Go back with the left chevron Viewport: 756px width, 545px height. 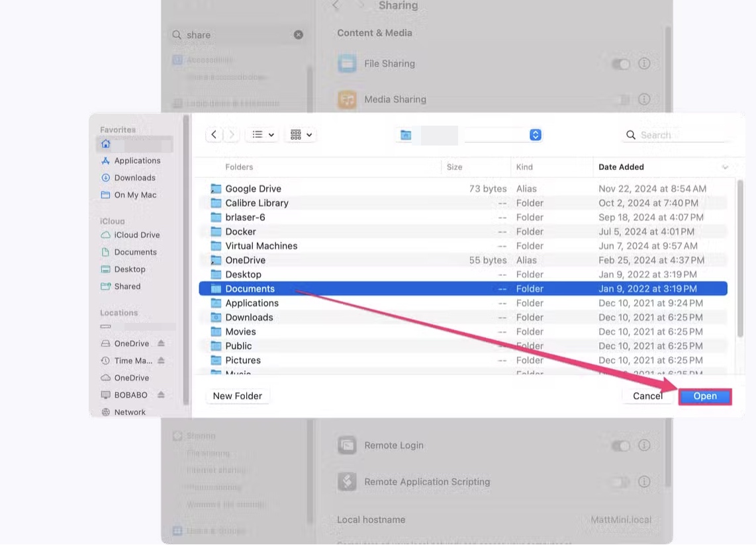(x=214, y=134)
